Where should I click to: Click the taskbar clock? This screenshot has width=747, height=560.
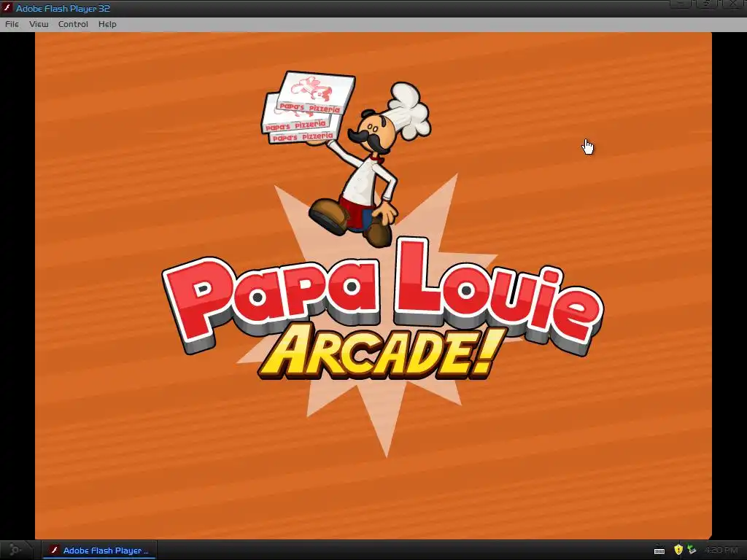coord(721,550)
